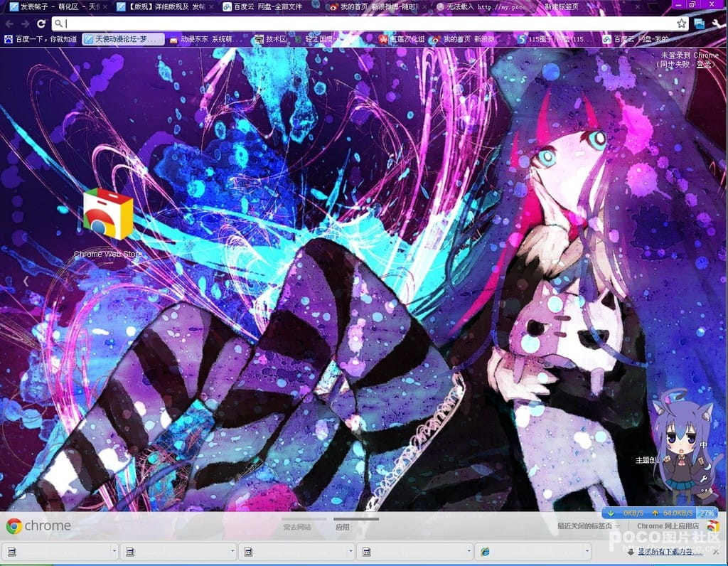Show the previous apps page via the left chevron
The width and height of the screenshot is (728, 566).
pos(26,281)
